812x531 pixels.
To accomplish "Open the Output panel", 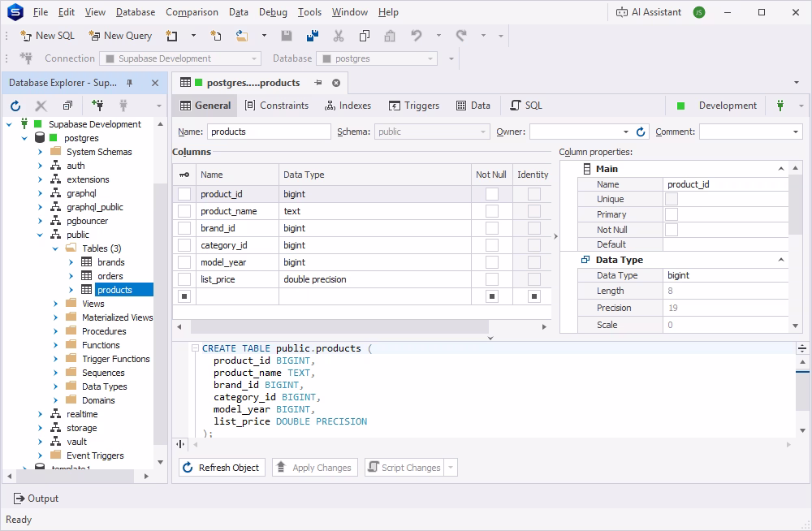I will coord(36,499).
